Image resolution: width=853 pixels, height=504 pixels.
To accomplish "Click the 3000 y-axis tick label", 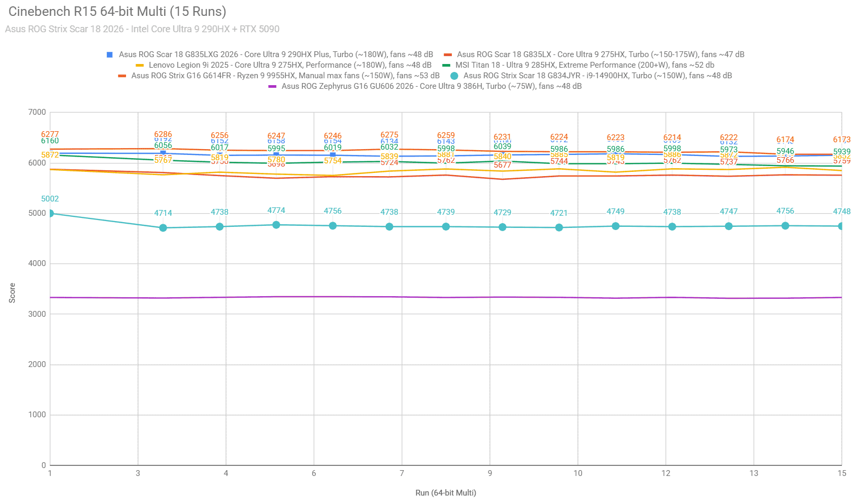I will coord(37,314).
